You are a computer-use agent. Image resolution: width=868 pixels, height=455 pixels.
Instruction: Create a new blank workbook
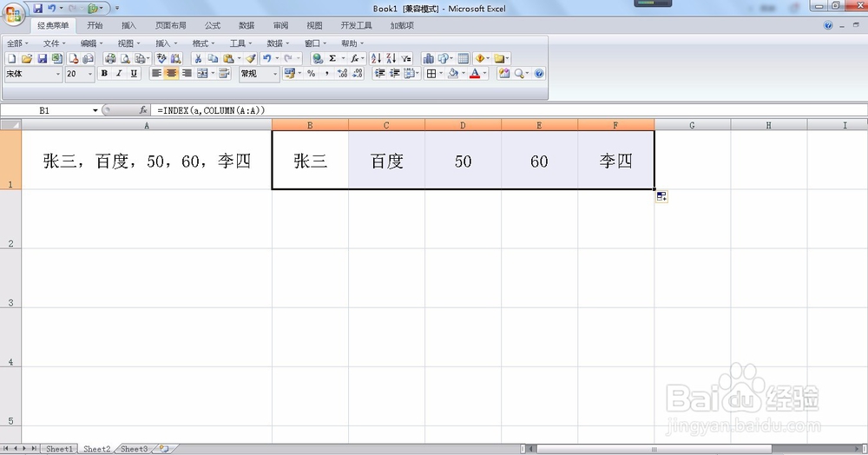click(11, 59)
